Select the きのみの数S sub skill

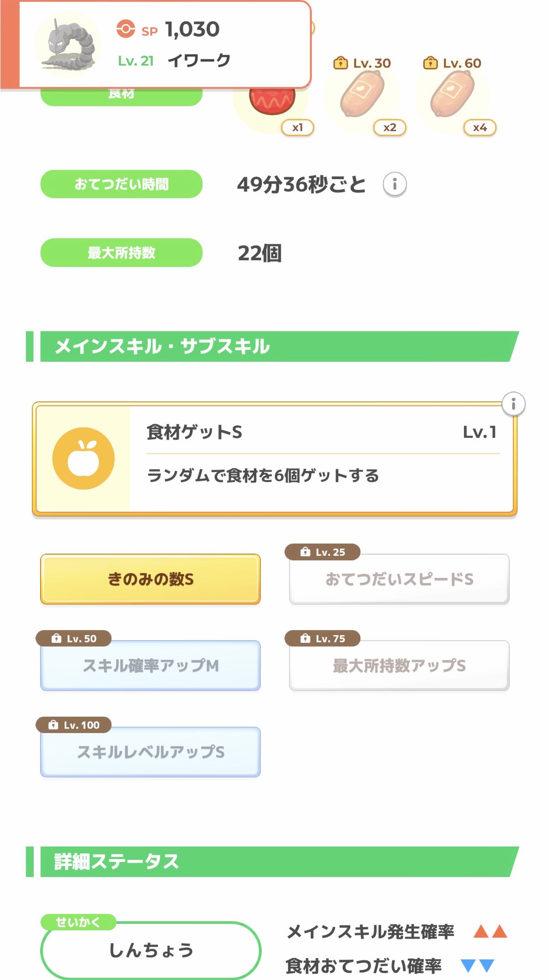coord(150,579)
